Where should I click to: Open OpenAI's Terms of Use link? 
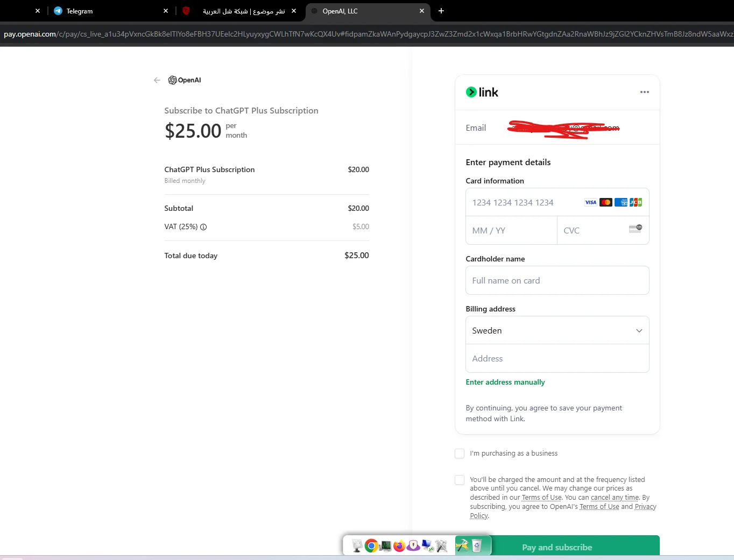(x=599, y=507)
